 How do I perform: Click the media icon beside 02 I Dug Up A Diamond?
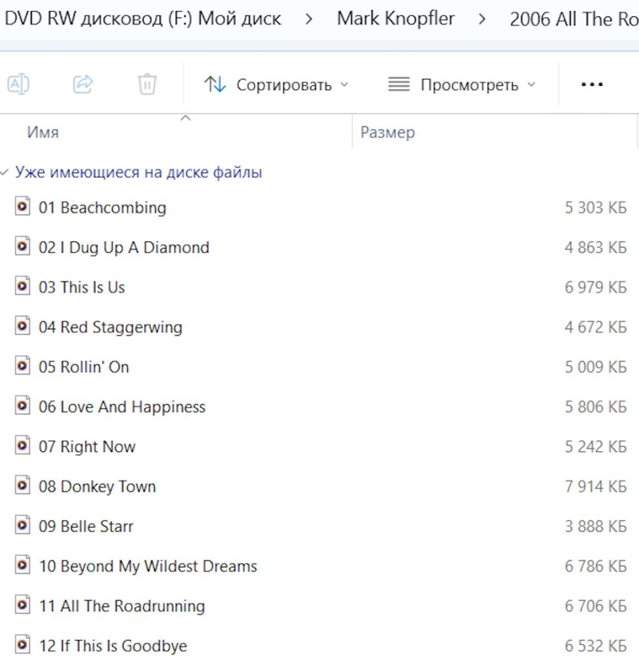click(22, 247)
